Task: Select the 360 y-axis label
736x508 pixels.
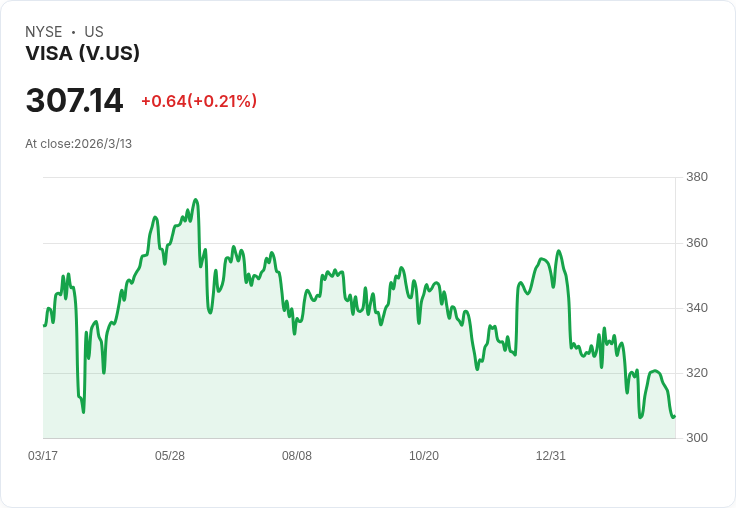Action: (x=697, y=243)
